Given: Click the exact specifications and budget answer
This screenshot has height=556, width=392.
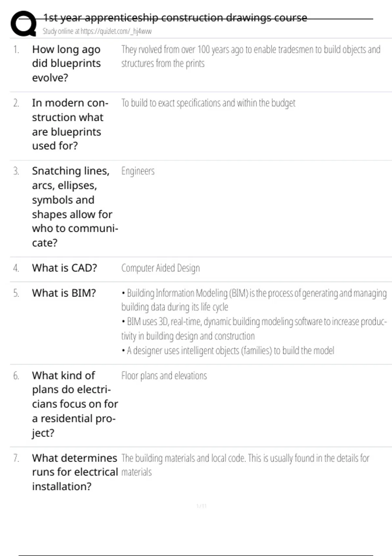Looking at the screenshot, I should pyautogui.click(x=208, y=103).
